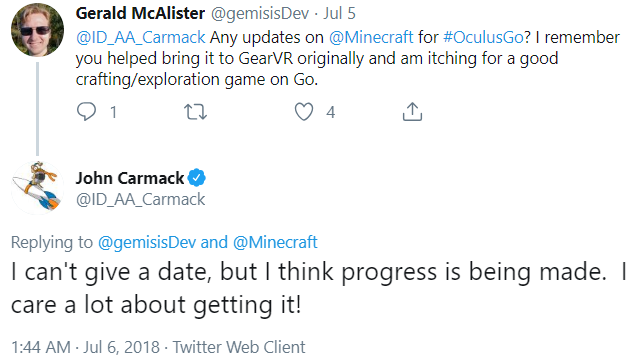
Task: Open the @Minecraft mention in Gerald's tweet
Action: coord(371,37)
